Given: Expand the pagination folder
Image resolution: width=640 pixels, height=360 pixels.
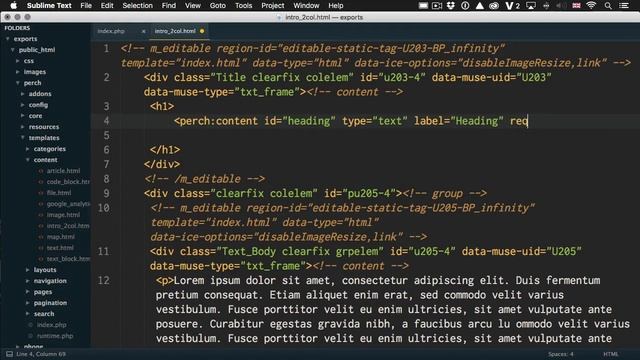Looking at the screenshot, I should tap(27, 303).
